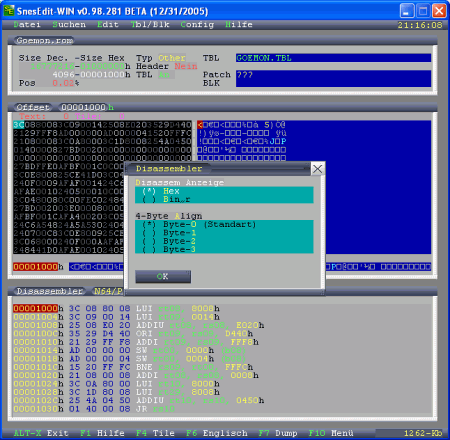The width and height of the screenshot is (450, 440).
Task: Click the Pos value 0.02%
Action: point(66,83)
